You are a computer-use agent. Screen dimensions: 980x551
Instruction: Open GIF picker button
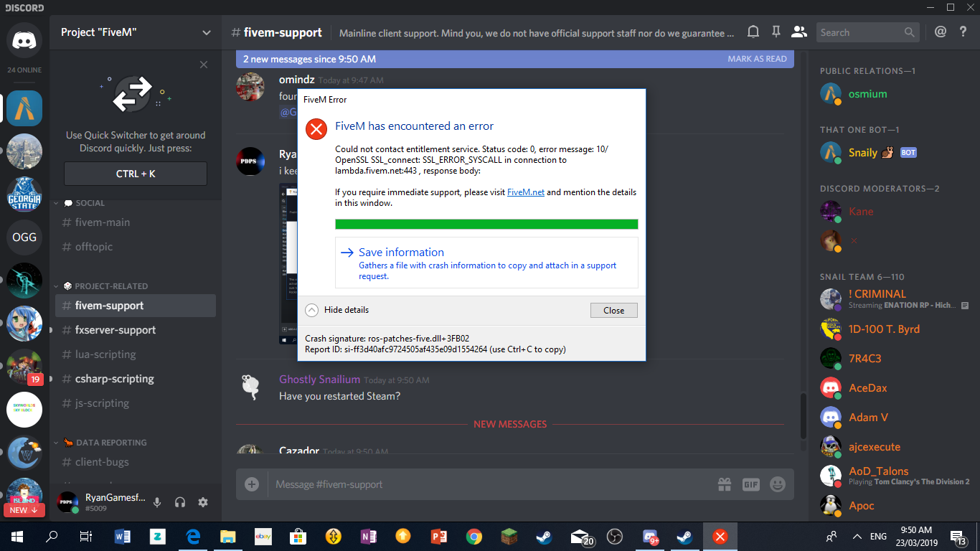751,484
